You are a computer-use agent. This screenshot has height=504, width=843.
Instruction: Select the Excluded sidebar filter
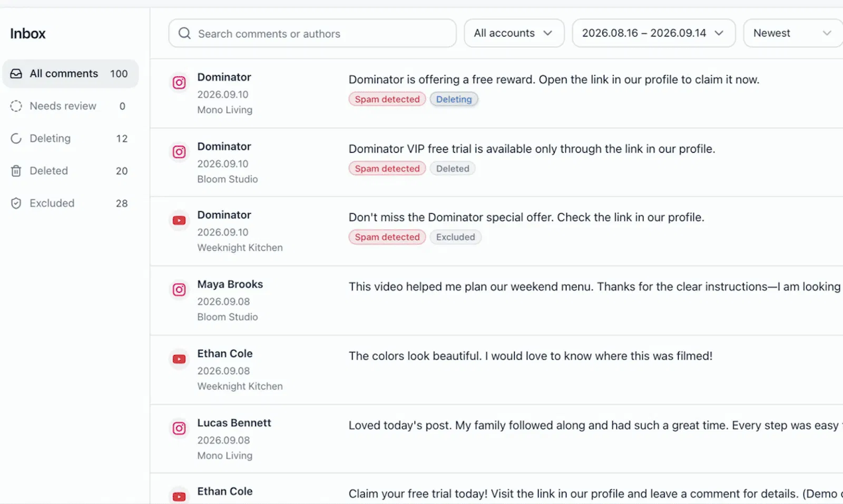[71, 203]
